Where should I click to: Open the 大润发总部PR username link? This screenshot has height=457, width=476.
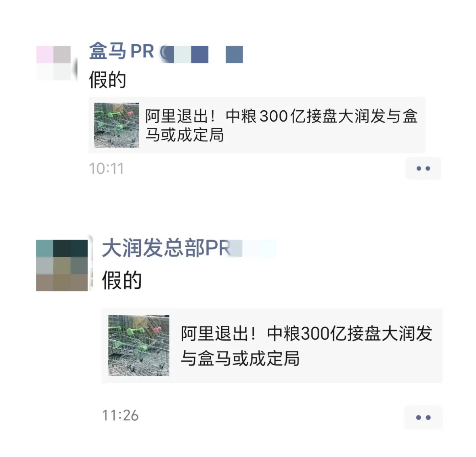click(166, 248)
